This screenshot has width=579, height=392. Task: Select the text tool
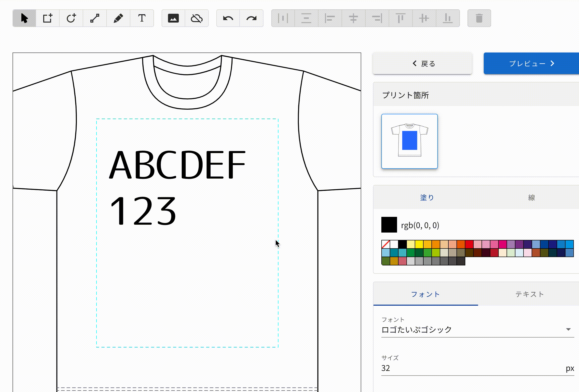(142, 18)
